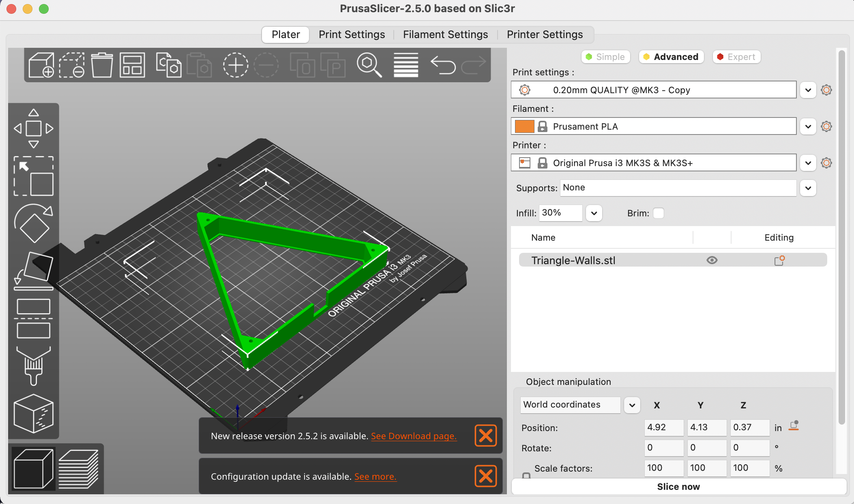Dismiss the new release notification
The height and width of the screenshot is (504, 854).
click(486, 436)
